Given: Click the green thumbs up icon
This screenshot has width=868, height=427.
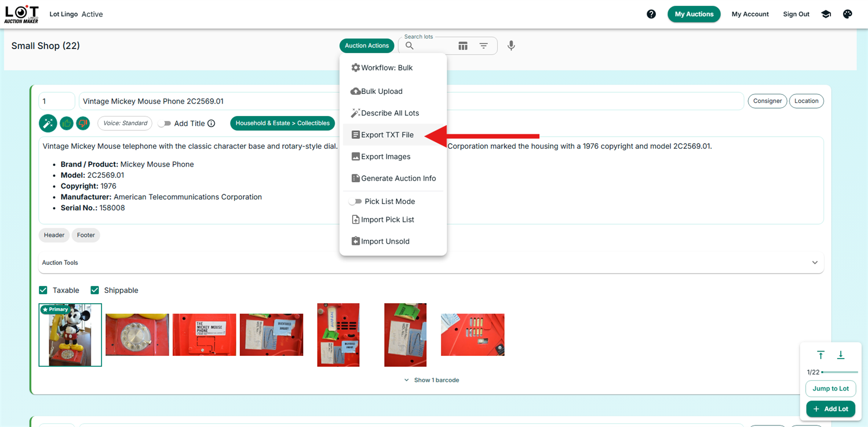Looking at the screenshot, I should point(67,124).
